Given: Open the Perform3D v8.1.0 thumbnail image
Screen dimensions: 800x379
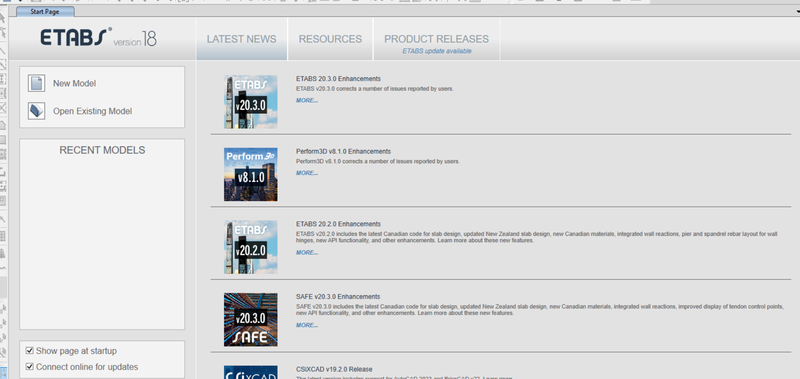Looking at the screenshot, I should point(251,174).
